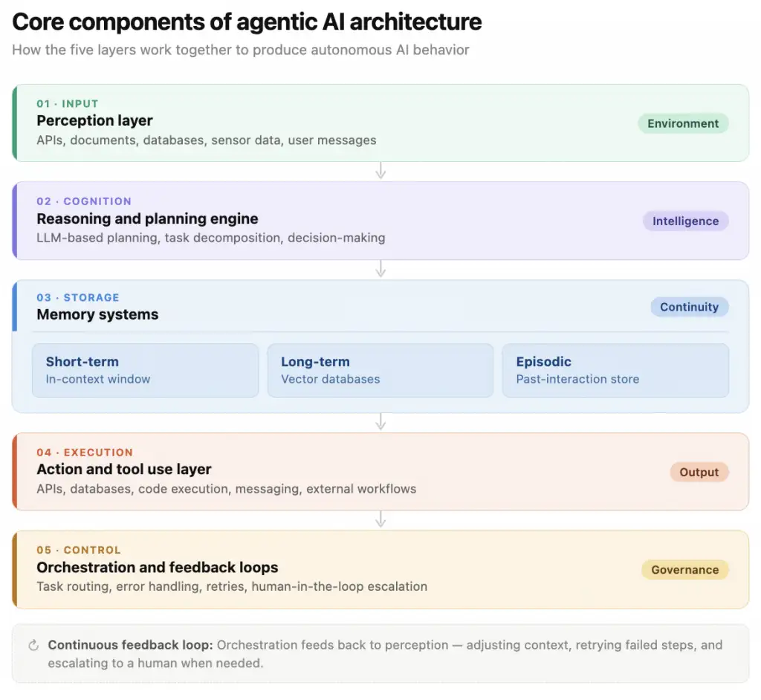Click the main title about agentic AI architecture

[x=247, y=22]
